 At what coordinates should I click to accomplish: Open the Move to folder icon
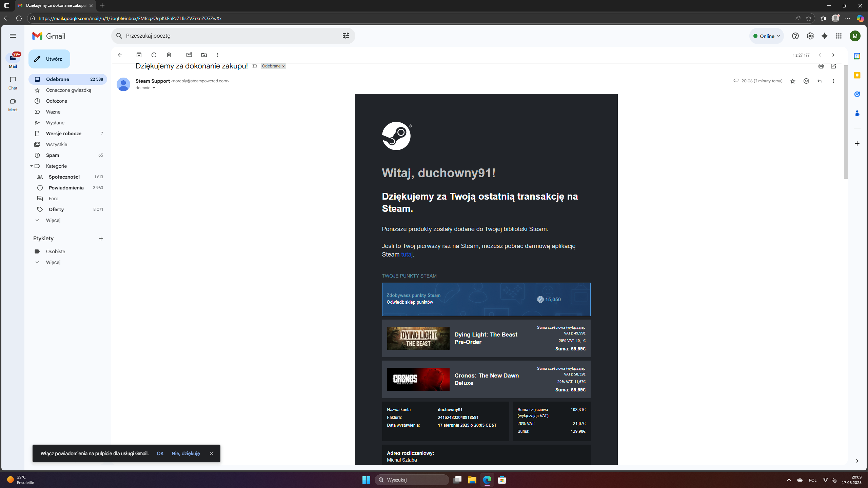pos(204,55)
